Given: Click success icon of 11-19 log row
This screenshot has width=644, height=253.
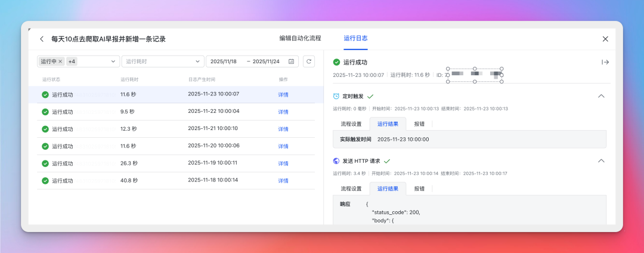Looking at the screenshot, I should coord(45,163).
